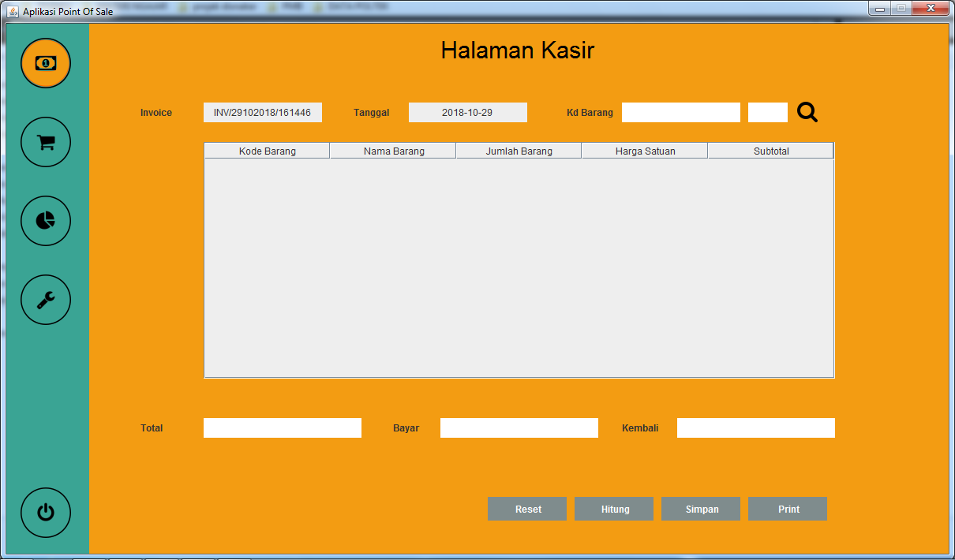Viewport: 955px width, 560px height.
Task: Click the Harga Satuan column header
Action: click(x=643, y=150)
